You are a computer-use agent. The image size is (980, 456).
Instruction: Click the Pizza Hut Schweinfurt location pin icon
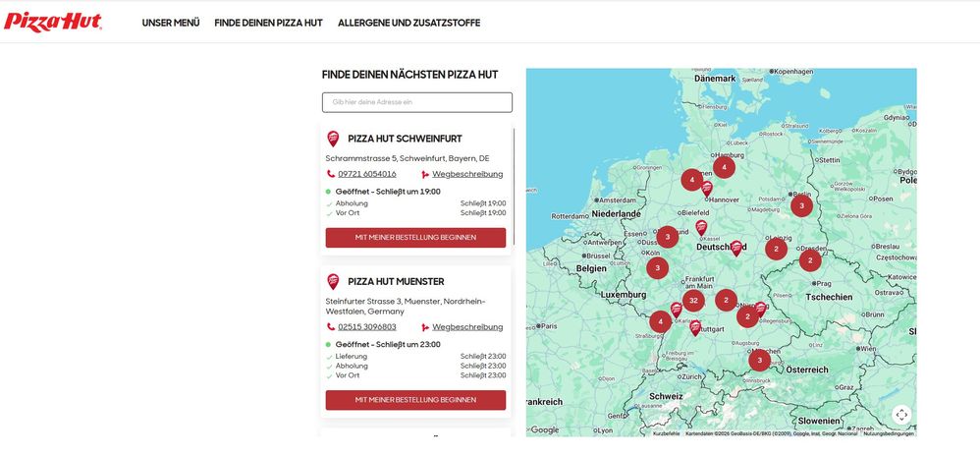pyautogui.click(x=333, y=139)
